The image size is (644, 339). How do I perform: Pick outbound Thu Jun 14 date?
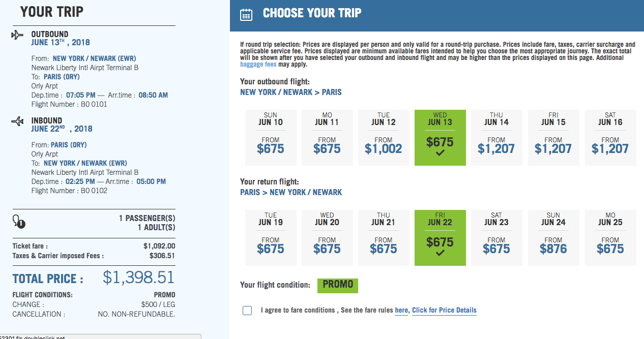click(x=496, y=137)
